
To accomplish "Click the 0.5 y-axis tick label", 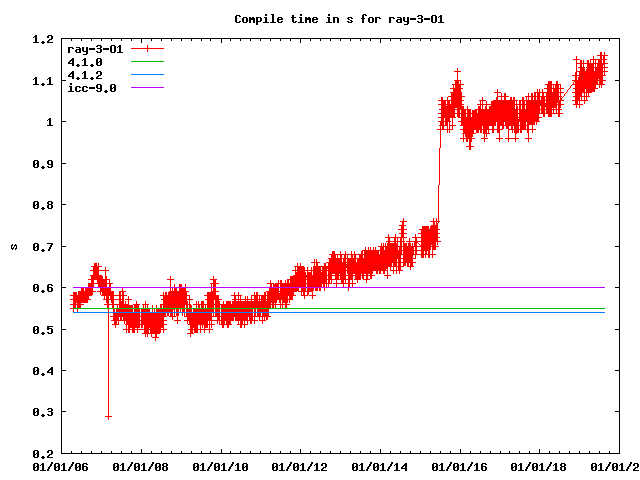I will (x=42, y=329).
